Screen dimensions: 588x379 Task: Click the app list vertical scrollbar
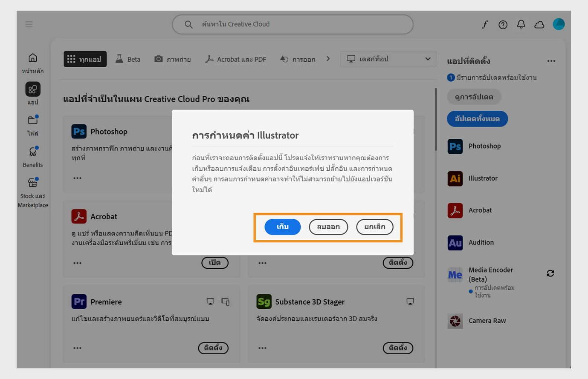[435, 119]
